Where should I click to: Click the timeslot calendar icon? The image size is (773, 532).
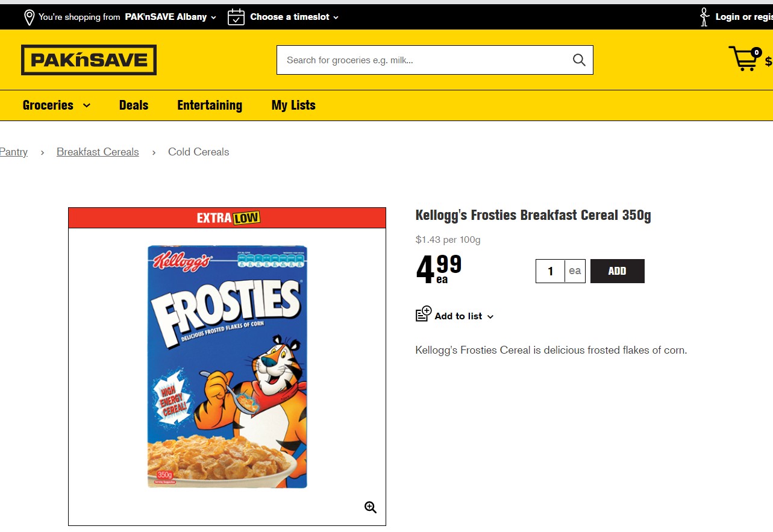point(236,17)
